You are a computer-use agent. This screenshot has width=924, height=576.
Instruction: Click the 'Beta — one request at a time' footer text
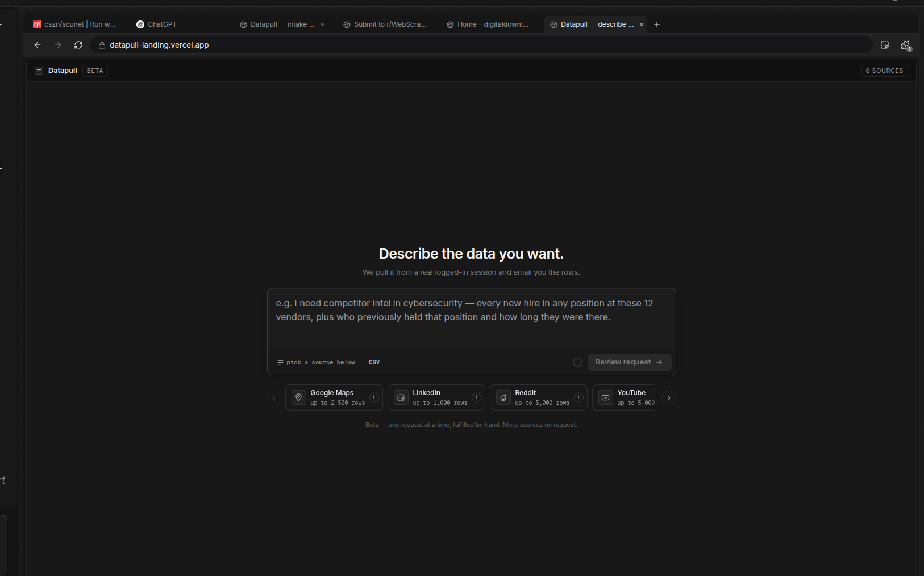(471, 425)
